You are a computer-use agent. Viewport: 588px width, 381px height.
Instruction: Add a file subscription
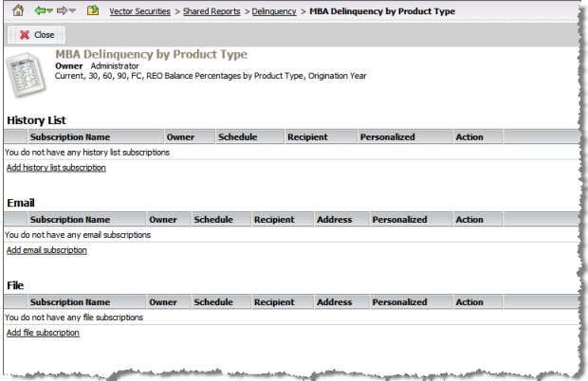pos(43,333)
